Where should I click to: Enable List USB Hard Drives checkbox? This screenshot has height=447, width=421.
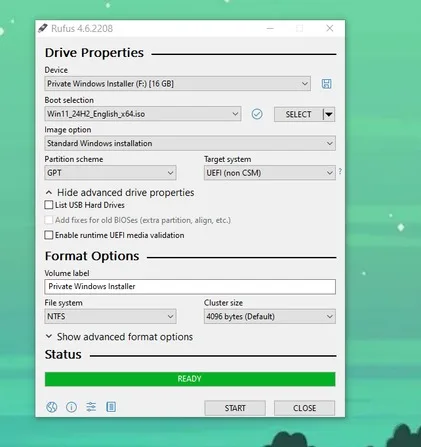49,205
